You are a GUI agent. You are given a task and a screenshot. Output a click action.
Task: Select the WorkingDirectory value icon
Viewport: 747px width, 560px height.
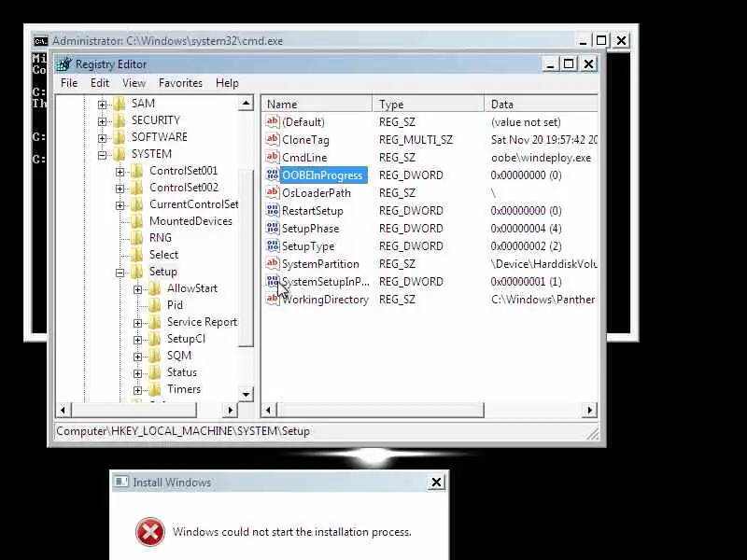pyautogui.click(x=273, y=299)
